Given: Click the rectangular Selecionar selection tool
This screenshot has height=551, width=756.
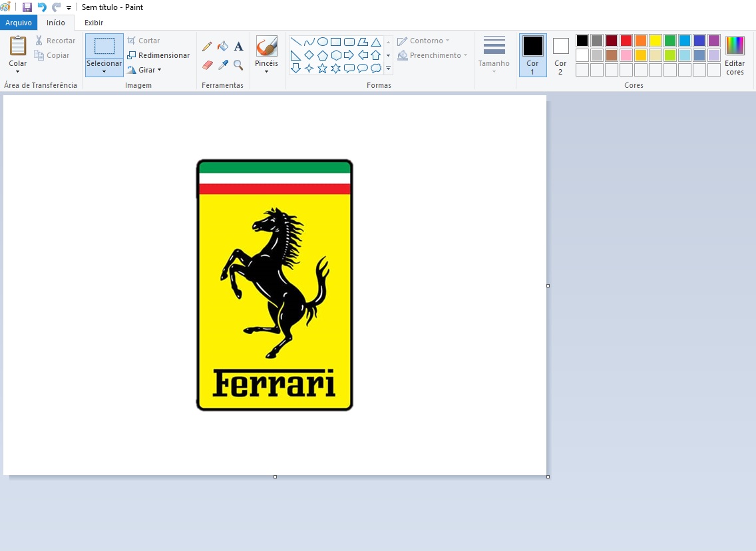Looking at the screenshot, I should [104, 47].
